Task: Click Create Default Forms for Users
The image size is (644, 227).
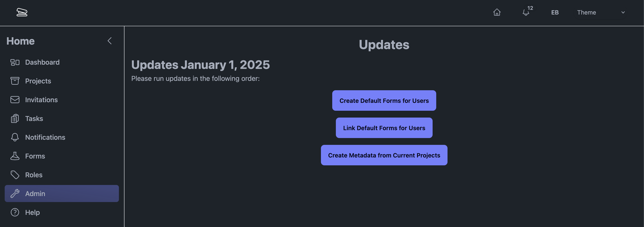Action: click(x=384, y=101)
